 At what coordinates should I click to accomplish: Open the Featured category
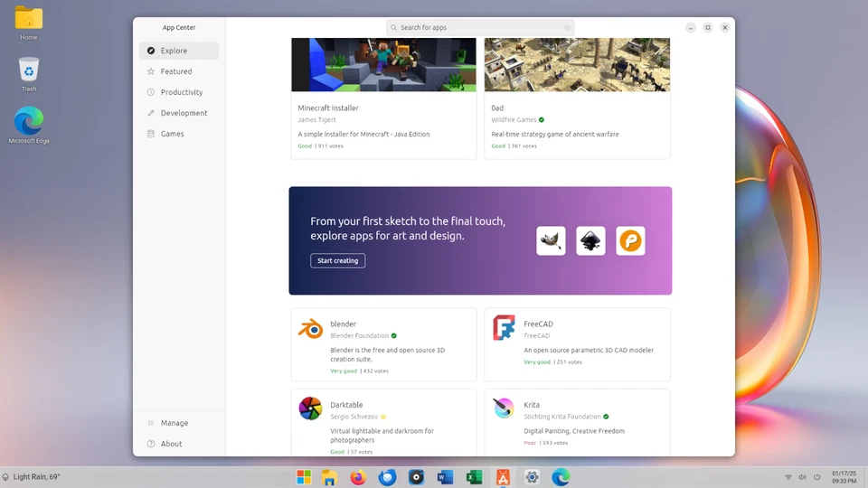point(179,71)
